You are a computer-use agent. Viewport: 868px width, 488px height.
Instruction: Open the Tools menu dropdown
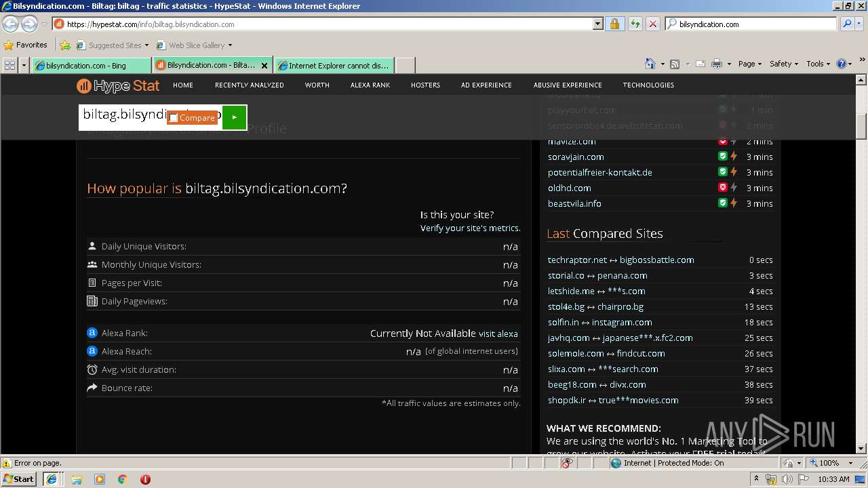coord(818,64)
